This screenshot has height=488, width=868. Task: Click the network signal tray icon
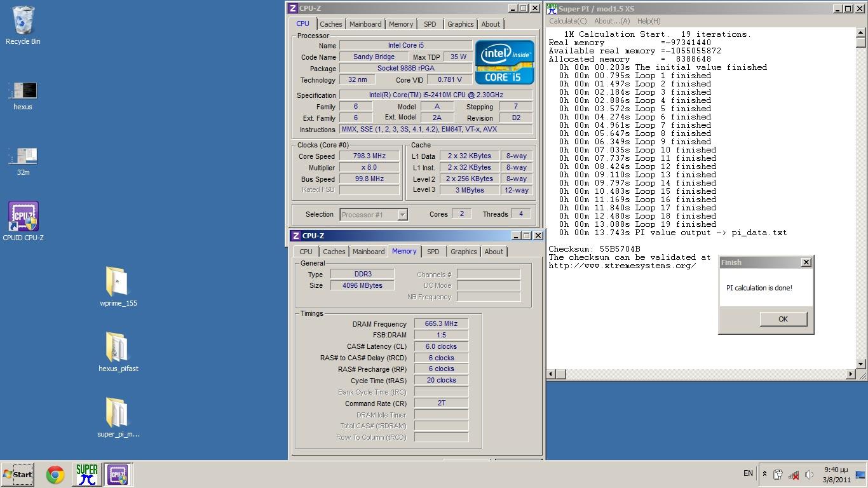point(794,475)
